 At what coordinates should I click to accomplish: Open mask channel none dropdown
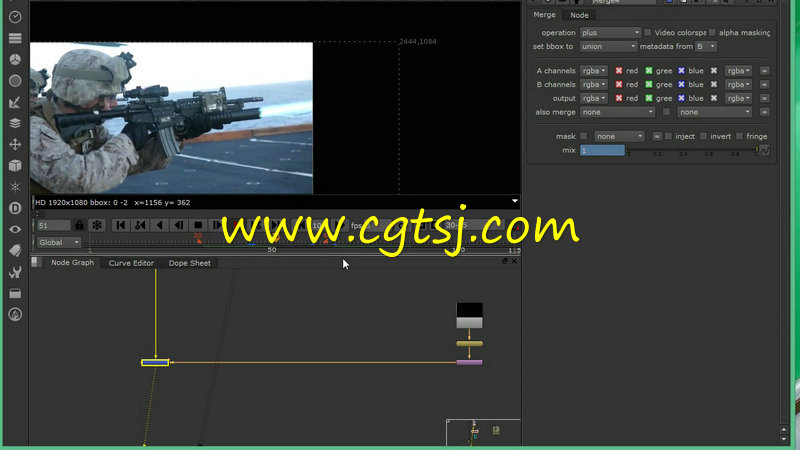tap(619, 136)
